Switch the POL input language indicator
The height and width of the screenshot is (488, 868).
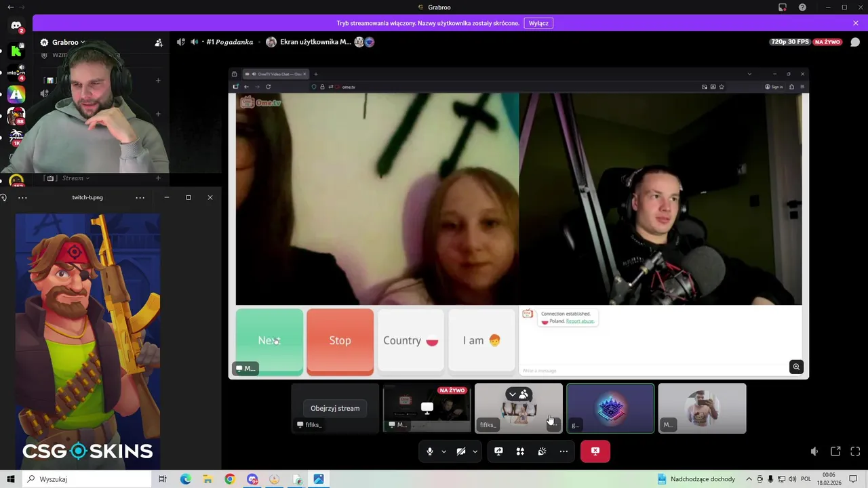[806, 479]
